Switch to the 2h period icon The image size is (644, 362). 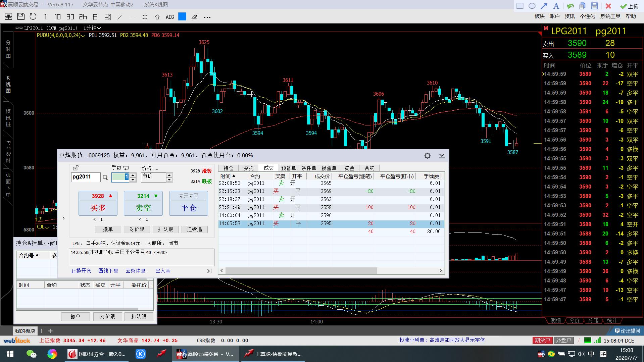83,16
